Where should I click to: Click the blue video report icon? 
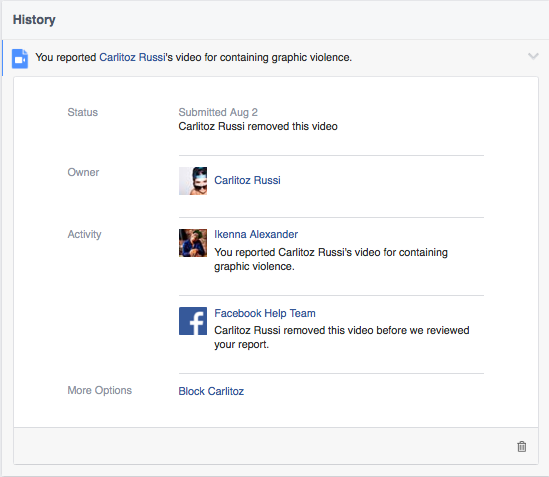pos(20,58)
